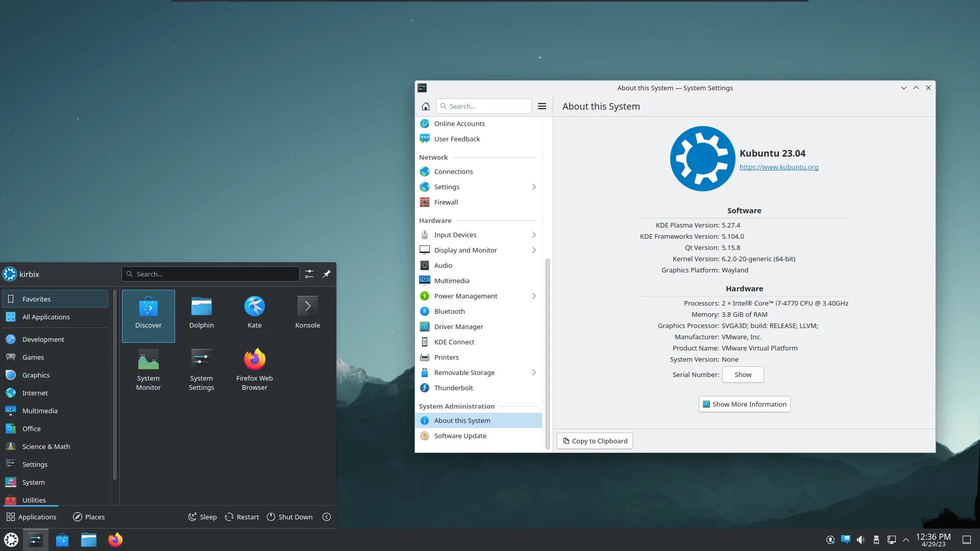Switch to the Places tab in launcher
The width and height of the screenshot is (980, 551).
(88, 516)
